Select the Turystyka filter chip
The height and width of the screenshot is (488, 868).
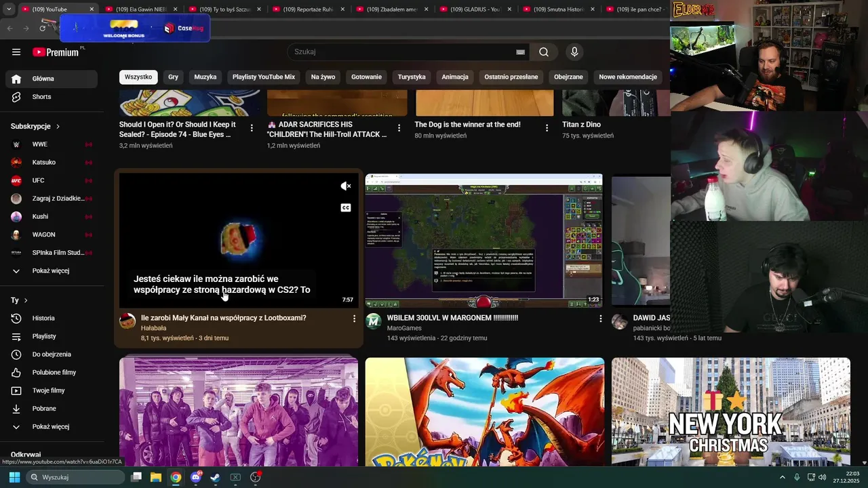[x=412, y=77]
